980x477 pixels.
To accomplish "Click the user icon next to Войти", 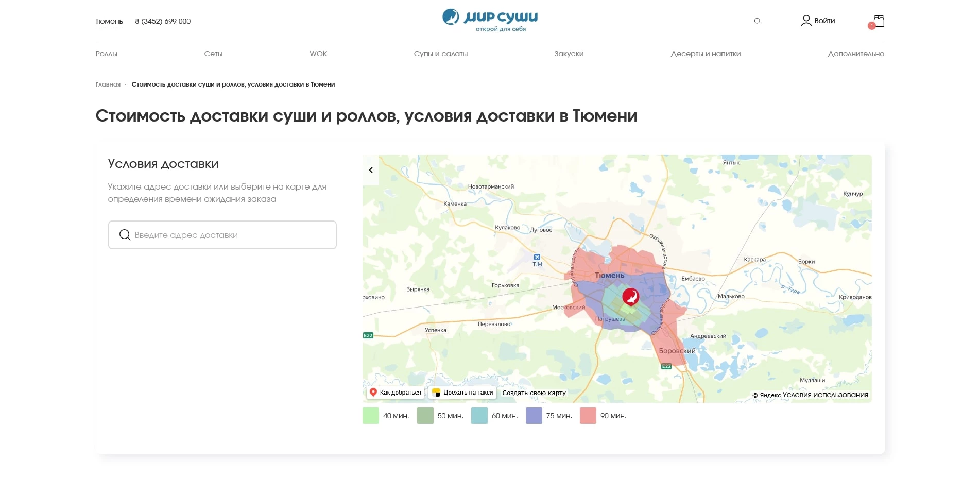I will (805, 21).
